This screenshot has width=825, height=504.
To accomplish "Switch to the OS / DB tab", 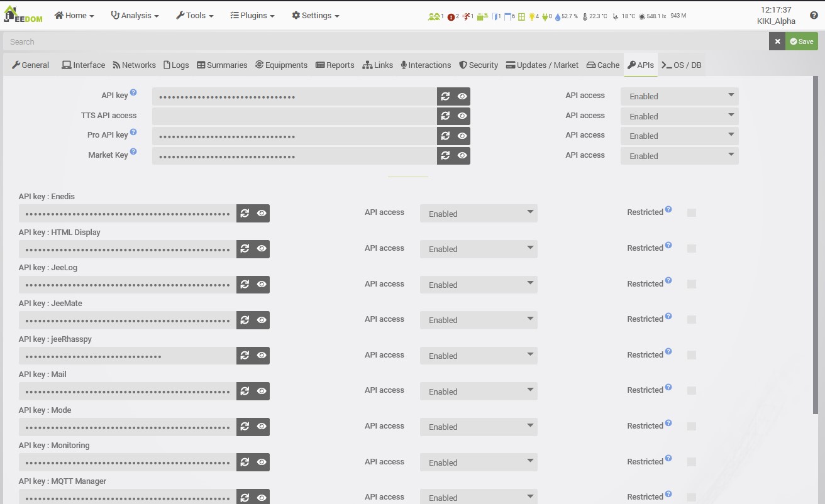I will 682,65.
